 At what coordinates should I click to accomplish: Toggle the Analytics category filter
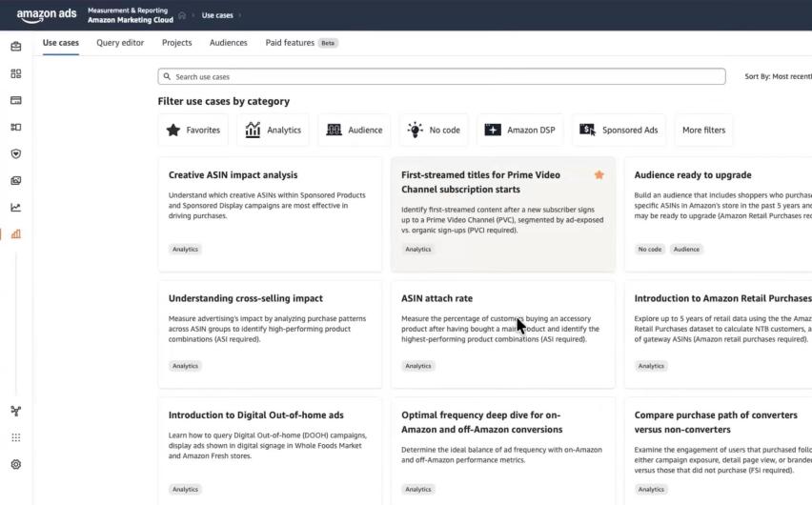point(273,131)
